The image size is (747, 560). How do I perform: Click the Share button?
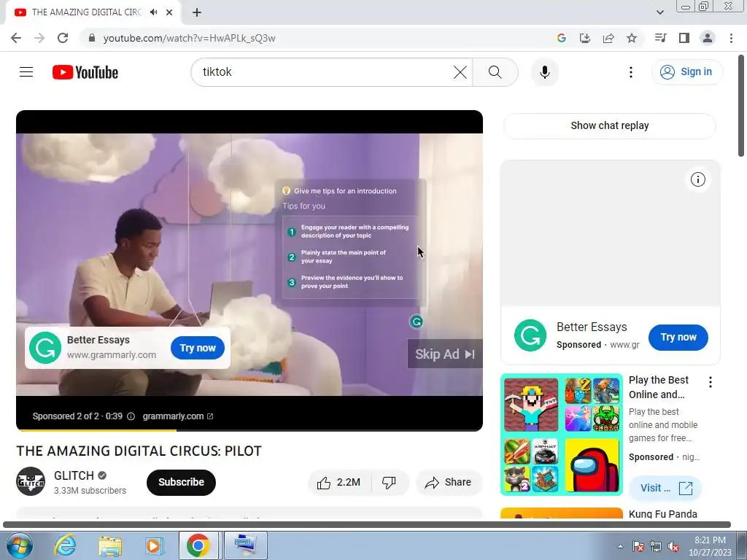tap(449, 483)
